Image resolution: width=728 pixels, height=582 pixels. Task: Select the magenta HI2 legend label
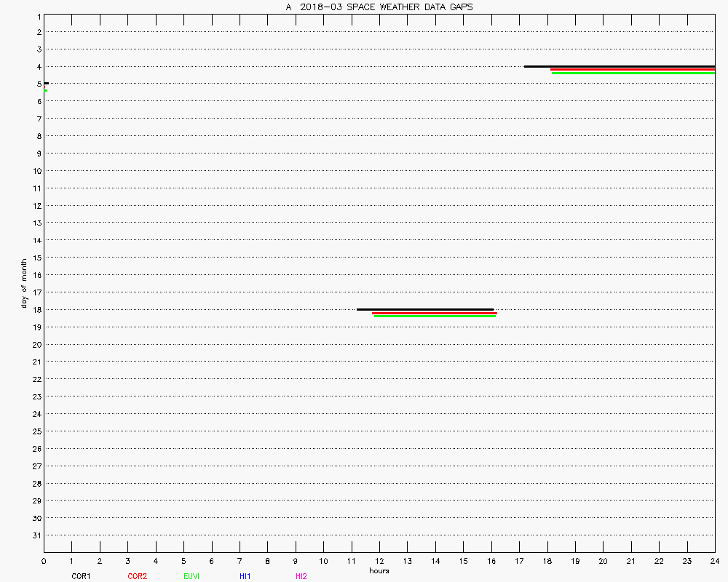click(301, 576)
